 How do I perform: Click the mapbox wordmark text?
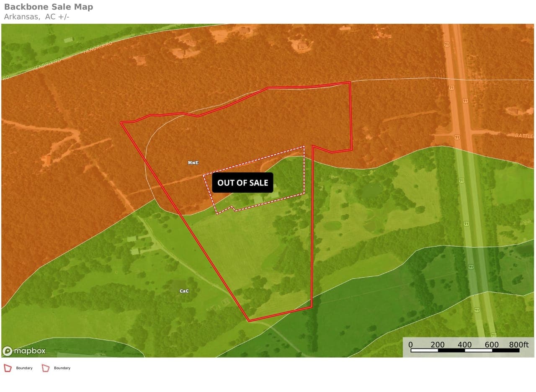pos(29,351)
